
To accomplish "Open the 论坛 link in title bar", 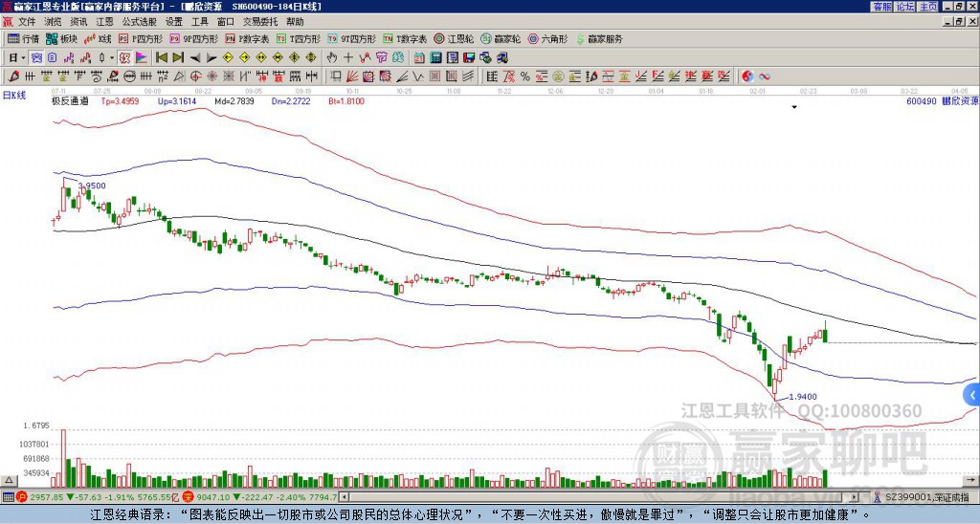I will coord(904,7).
